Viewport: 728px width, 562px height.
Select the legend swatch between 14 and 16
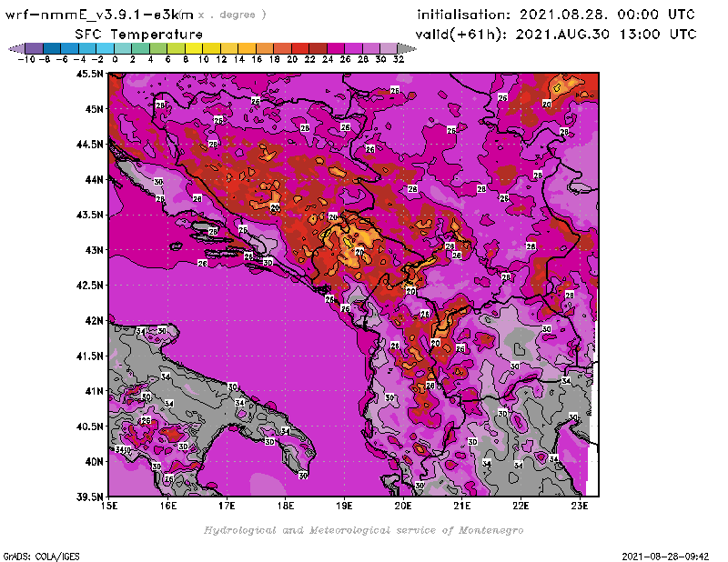pyautogui.click(x=247, y=48)
